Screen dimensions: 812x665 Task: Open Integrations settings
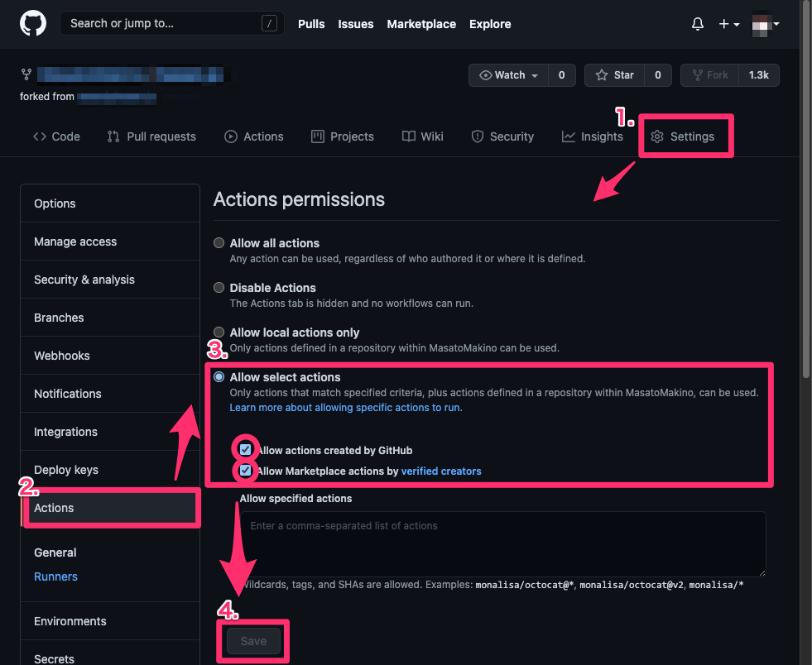pyautogui.click(x=110, y=432)
